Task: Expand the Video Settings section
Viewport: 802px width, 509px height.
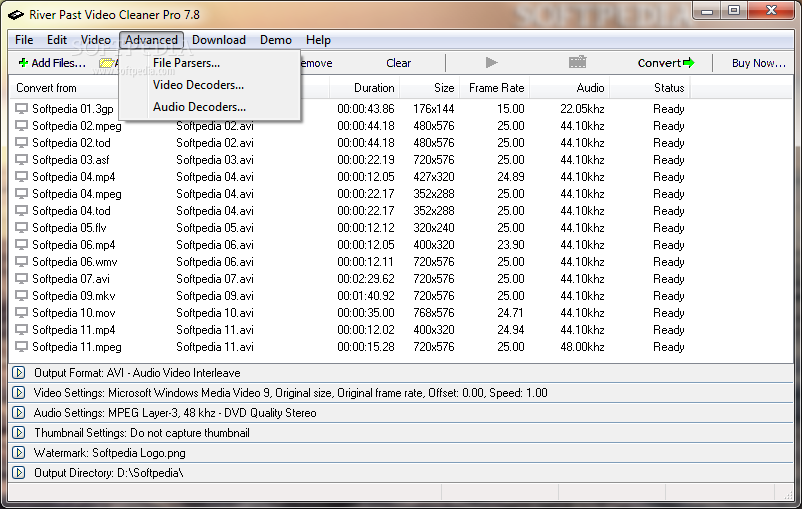Action: point(19,393)
